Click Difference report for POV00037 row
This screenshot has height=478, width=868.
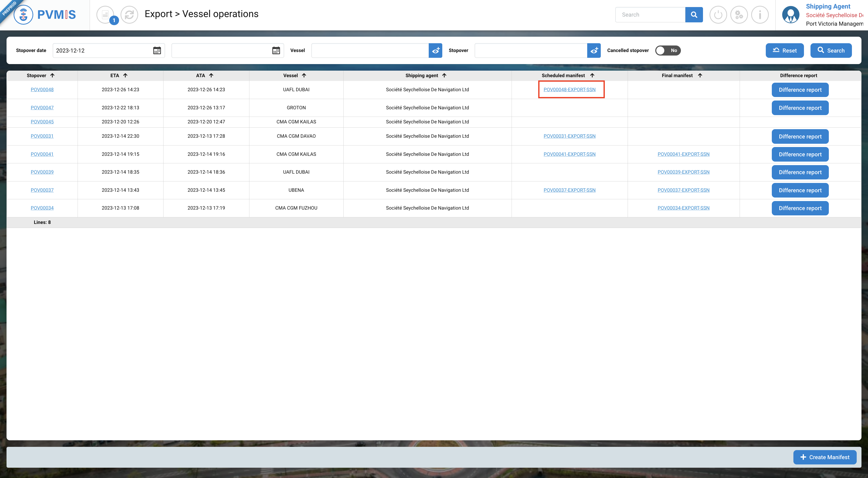pos(800,190)
